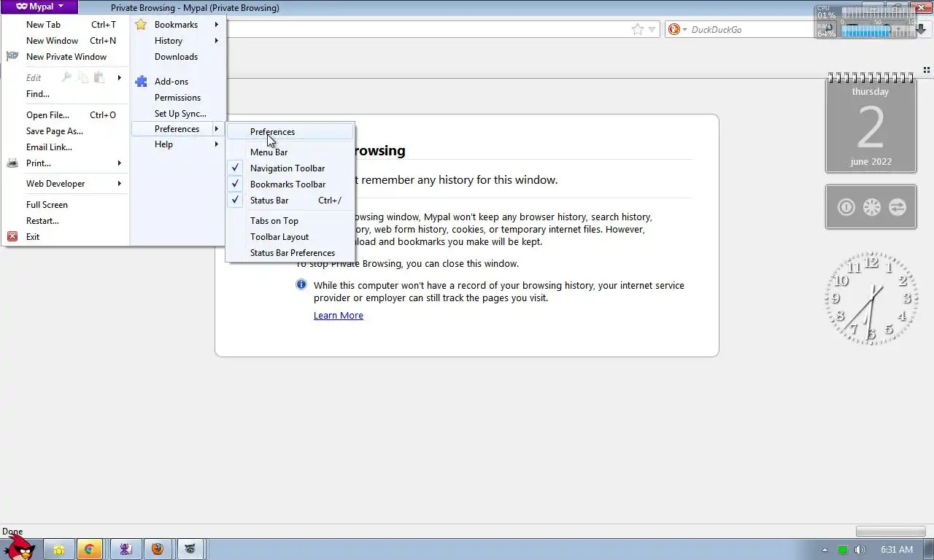The width and height of the screenshot is (934, 560).
Task: Click the calendar gadget showing Thursday 2
Action: click(871, 122)
